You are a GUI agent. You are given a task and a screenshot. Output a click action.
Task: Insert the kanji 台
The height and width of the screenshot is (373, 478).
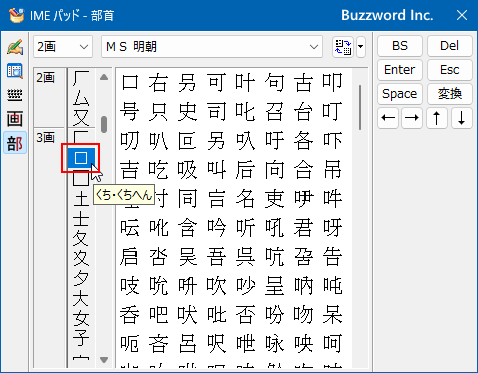coord(303,112)
